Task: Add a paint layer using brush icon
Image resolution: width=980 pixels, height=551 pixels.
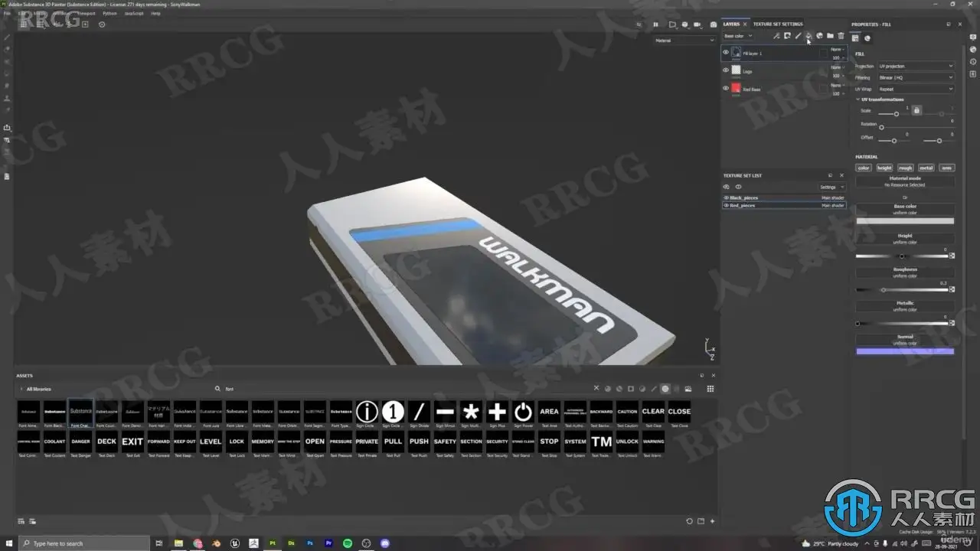Action: [798, 36]
